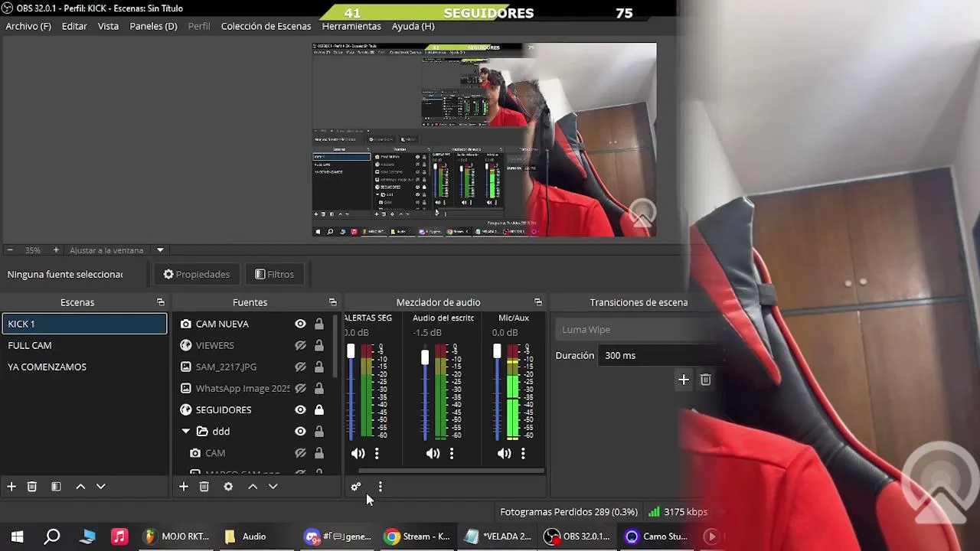Viewport: 980px width, 551px height.
Task: Mute the ALERTAS SEG audio channel
Action: (x=358, y=453)
